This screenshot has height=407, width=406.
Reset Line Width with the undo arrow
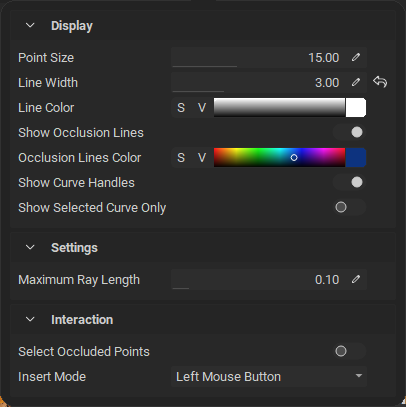pyautogui.click(x=380, y=82)
